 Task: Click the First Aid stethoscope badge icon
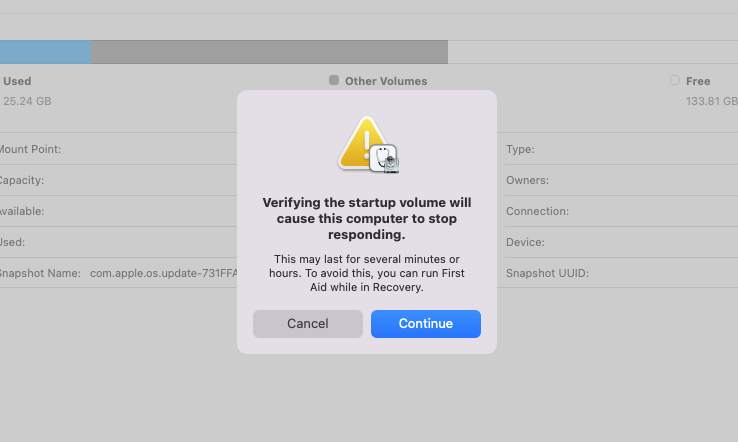(x=384, y=159)
